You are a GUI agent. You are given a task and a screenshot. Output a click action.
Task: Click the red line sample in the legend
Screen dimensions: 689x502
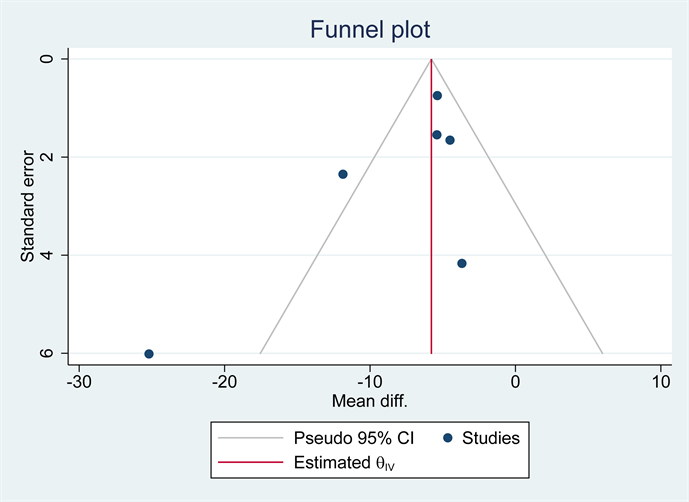pyautogui.click(x=250, y=463)
